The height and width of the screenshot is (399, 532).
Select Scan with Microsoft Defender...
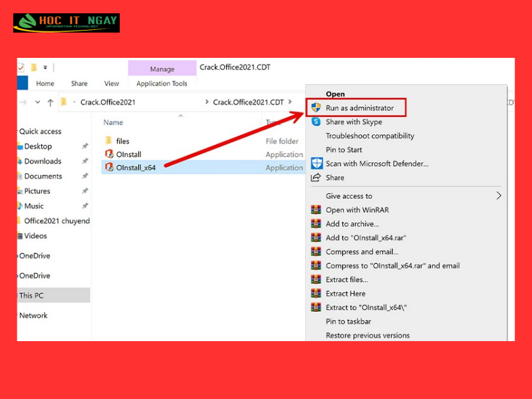pyautogui.click(x=377, y=164)
